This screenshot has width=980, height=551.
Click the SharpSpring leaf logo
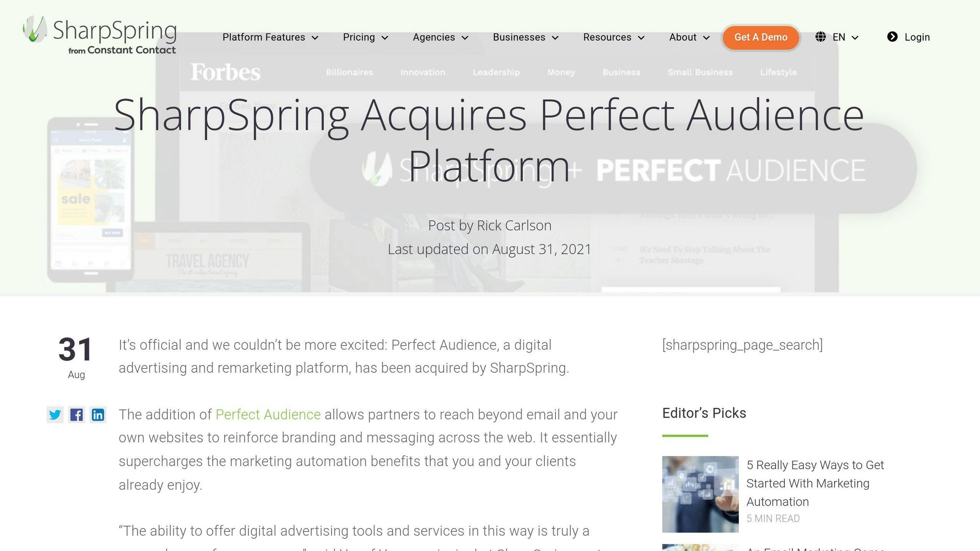[35, 29]
